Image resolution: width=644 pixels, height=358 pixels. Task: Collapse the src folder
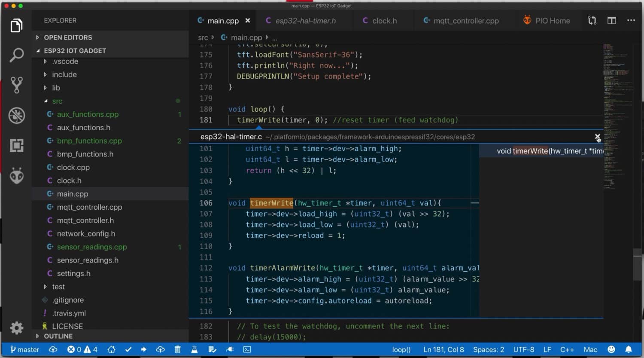57,101
